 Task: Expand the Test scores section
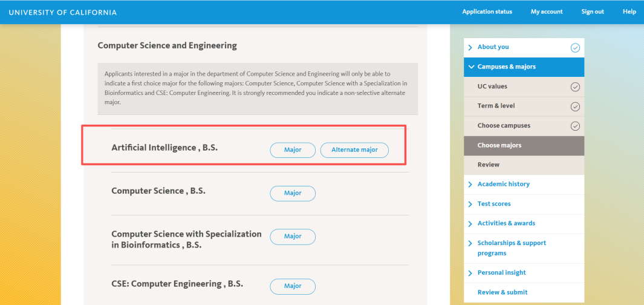pyautogui.click(x=470, y=204)
